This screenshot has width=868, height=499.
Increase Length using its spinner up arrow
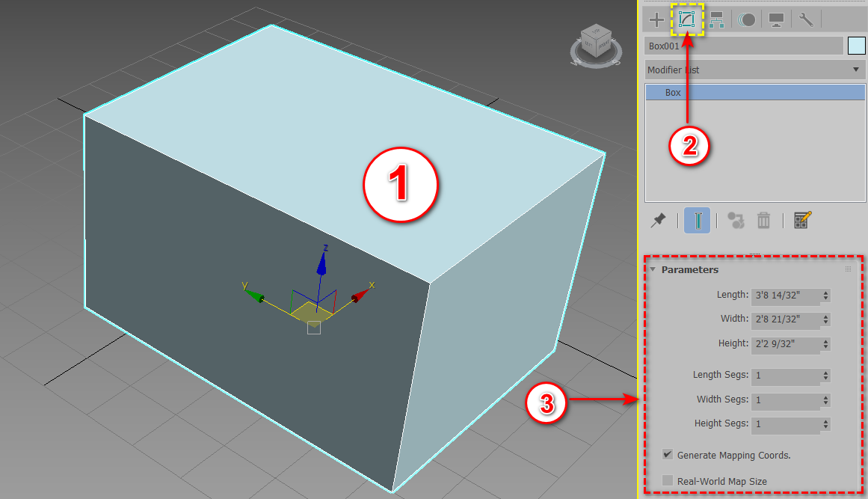coord(824,292)
